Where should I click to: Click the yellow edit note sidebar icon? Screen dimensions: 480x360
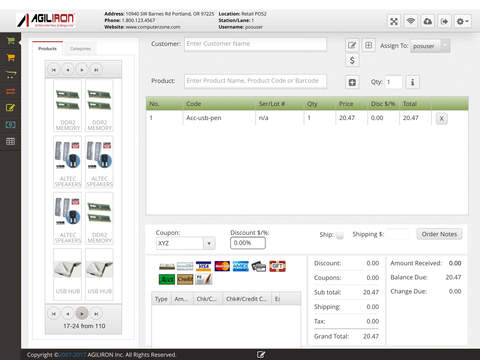click(11, 108)
